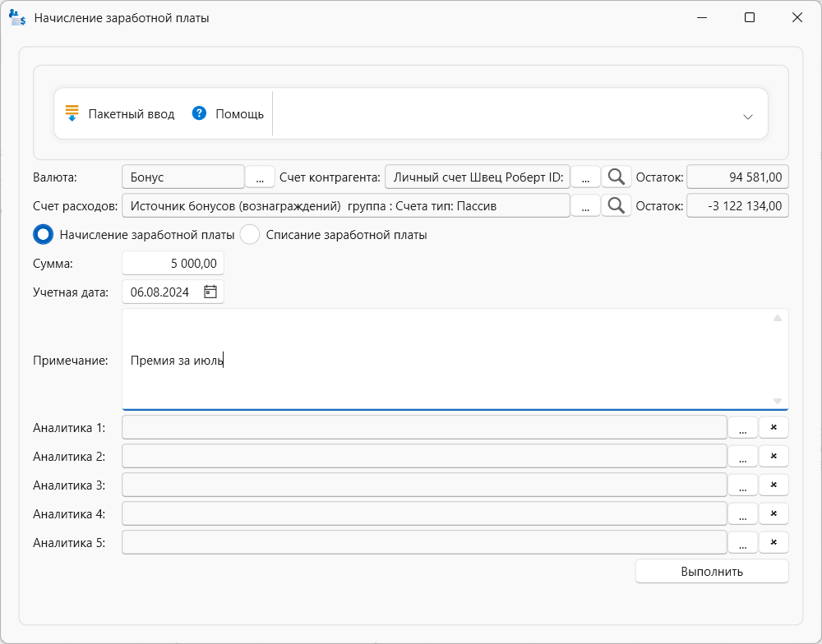Browse Счет расходов with ellipsis button

coord(585,206)
